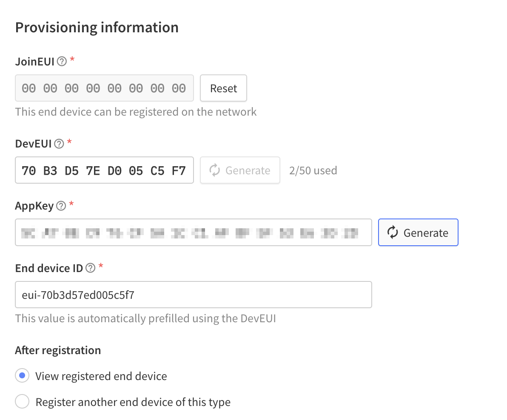This screenshot has width=507, height=420.
Task: Reset the JoinEUI value
Action: 223,88
